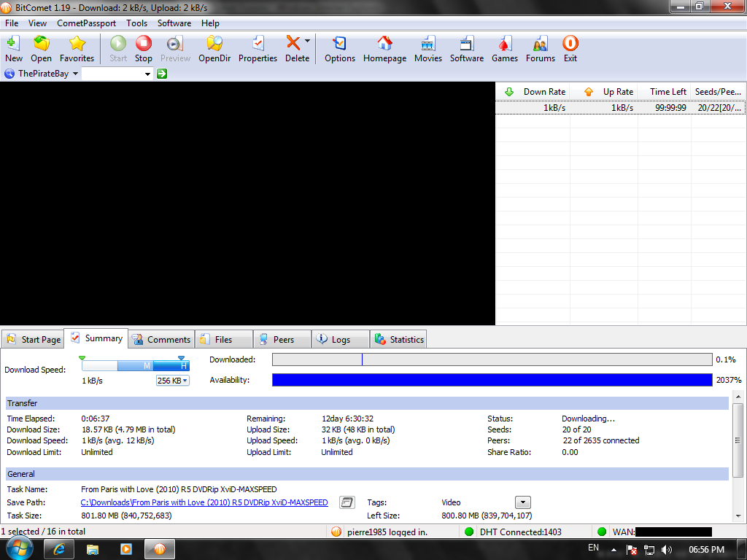Switch to the Comments tab
747x560 pixels.
click(163, 340)
